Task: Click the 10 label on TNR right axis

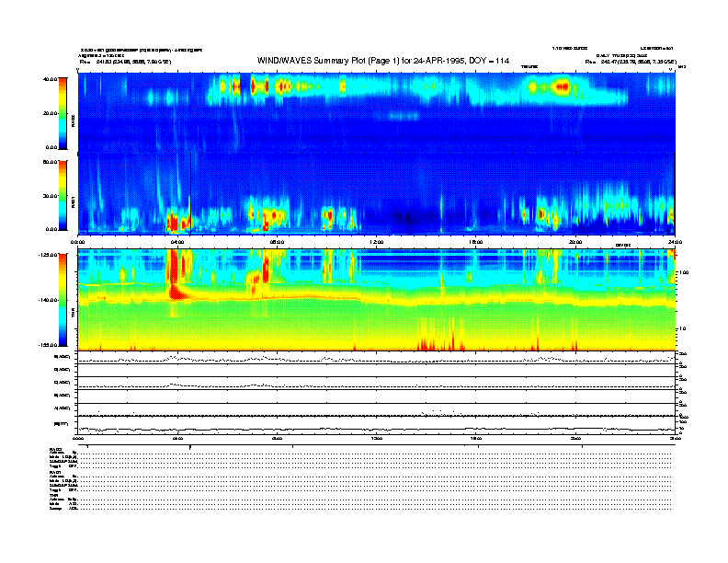Action: pyautogui.click(x=682, y=329)
